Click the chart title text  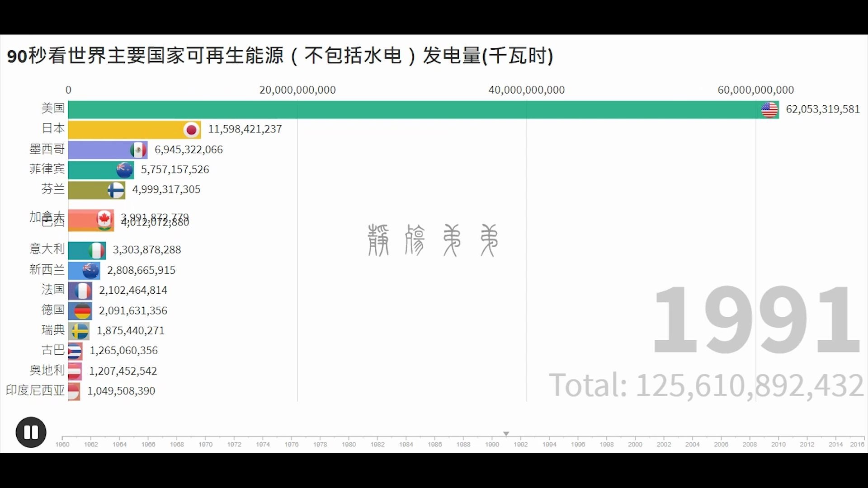(x=280, y=56)
